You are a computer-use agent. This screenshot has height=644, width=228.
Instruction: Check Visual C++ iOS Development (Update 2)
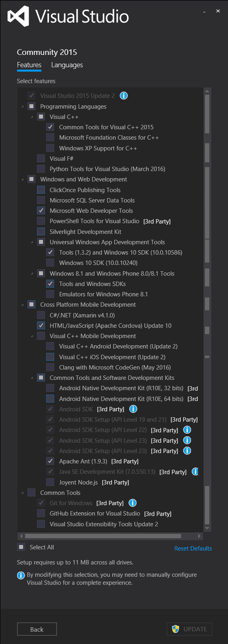[x=50, y=357]
